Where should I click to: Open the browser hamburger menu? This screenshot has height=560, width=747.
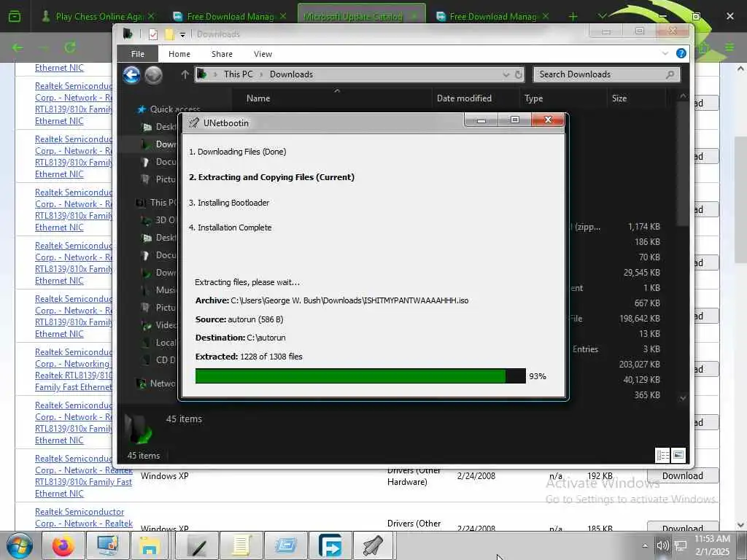(729, 47)
